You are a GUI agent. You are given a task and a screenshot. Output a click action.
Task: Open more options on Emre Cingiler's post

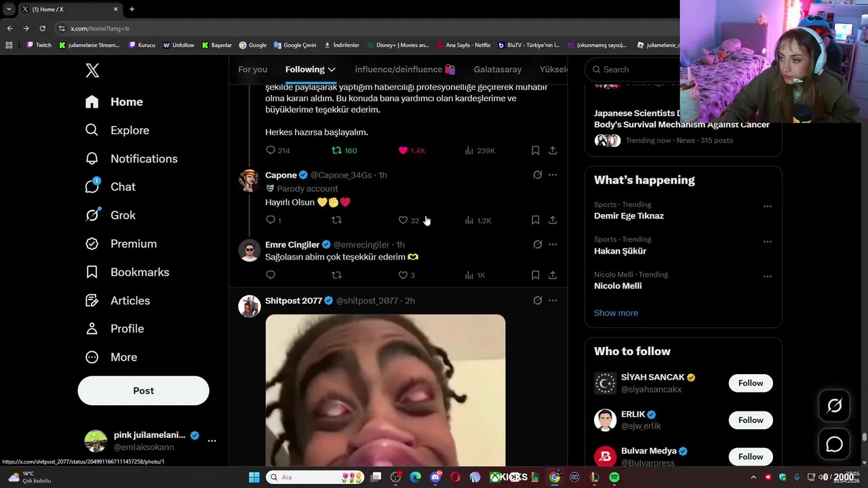[x=553, y=245]
